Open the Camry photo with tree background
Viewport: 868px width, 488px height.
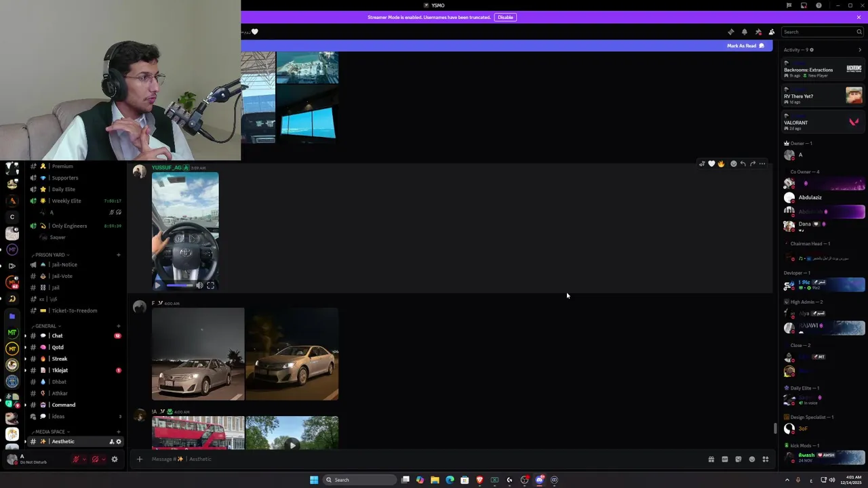pyautogui.click(x=292, y=354)
